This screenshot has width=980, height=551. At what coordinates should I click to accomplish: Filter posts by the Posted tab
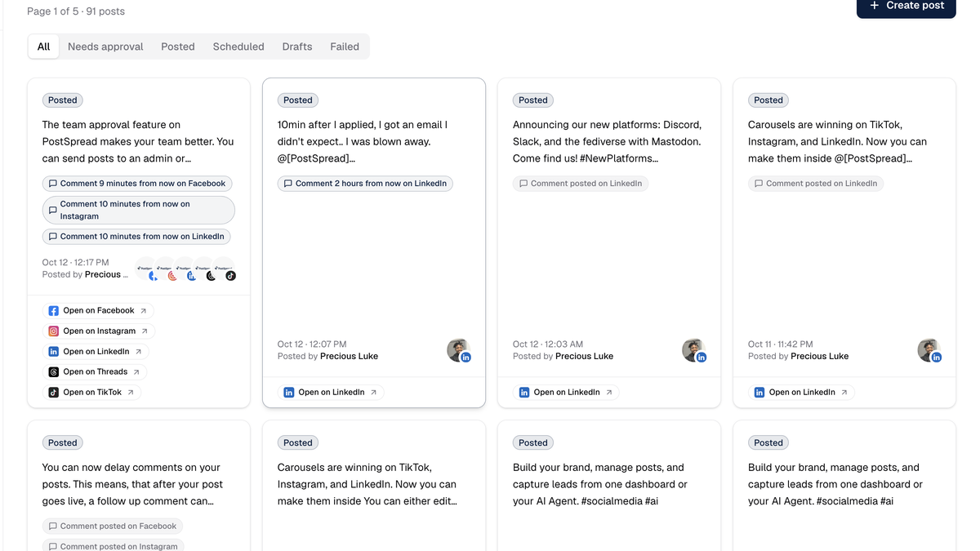178,47
